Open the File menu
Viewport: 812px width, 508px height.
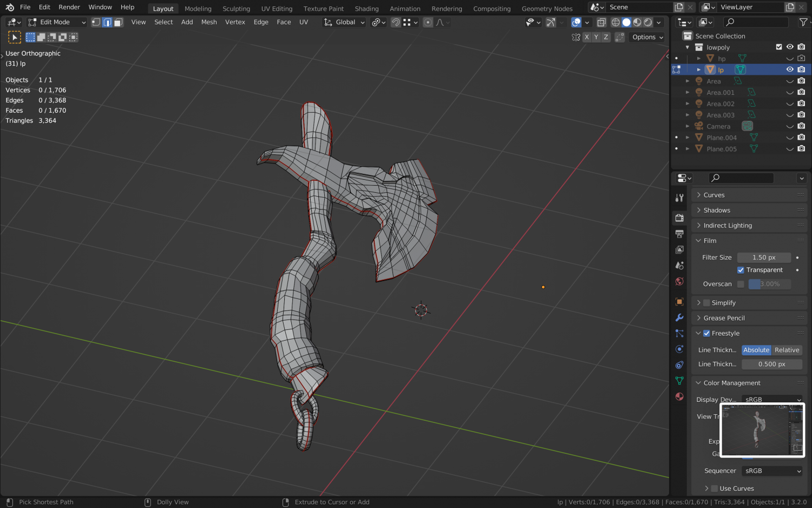[x=25, y=7]
